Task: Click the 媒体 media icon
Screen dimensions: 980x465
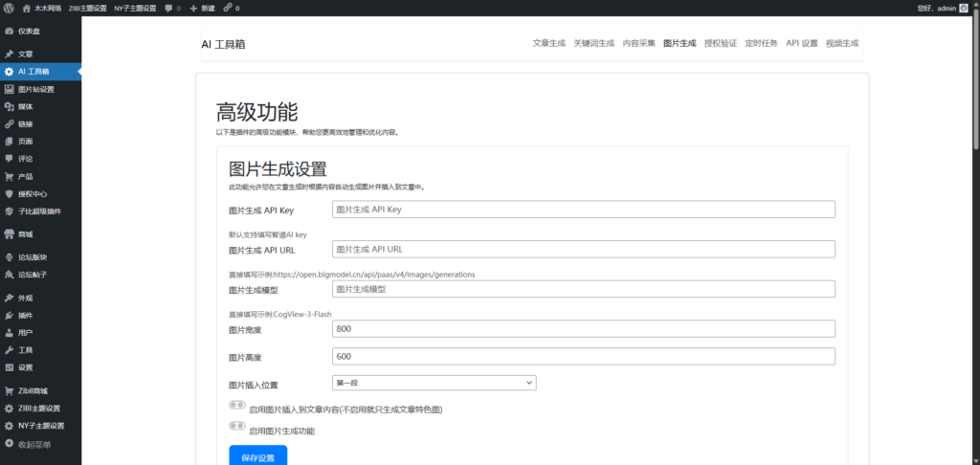Action: tap(9, 107)
